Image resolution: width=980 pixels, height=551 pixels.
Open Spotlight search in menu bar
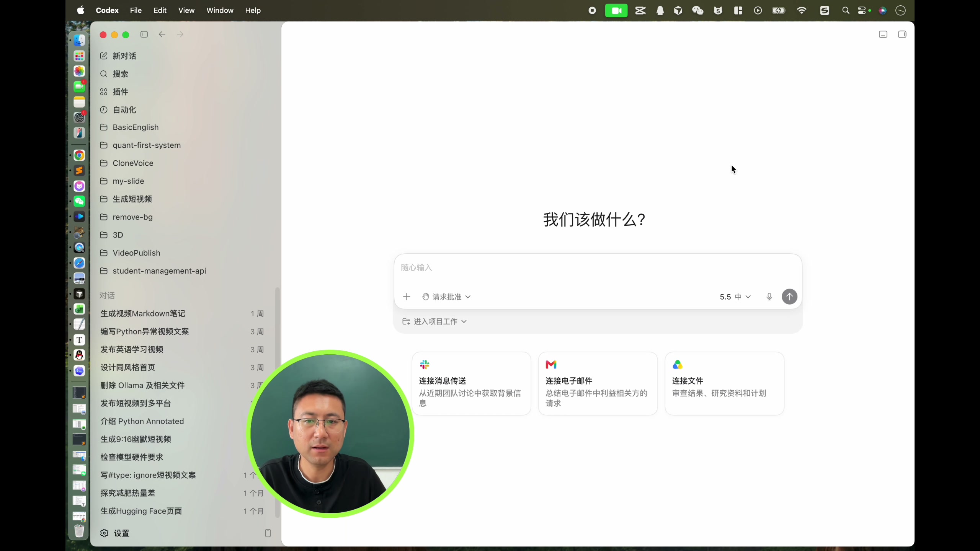pyautogui.click(x=846, y=10)
